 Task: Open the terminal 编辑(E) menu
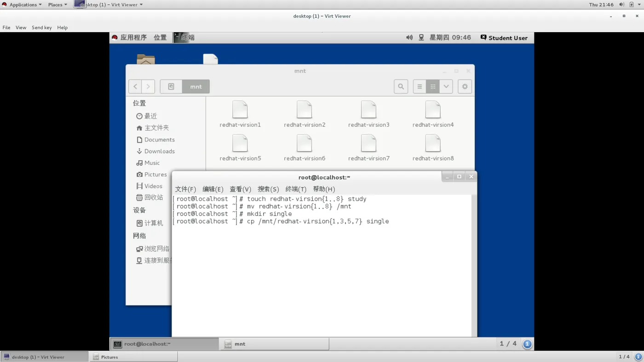[213, 189]
